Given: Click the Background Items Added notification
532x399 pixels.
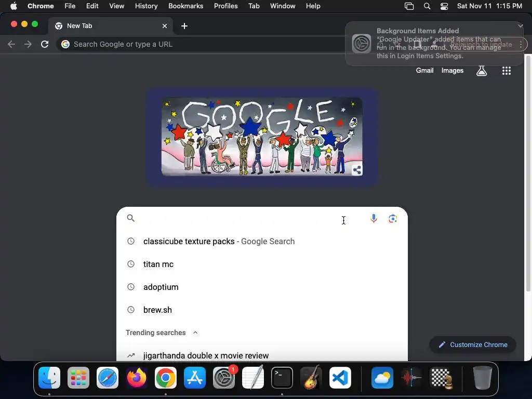Looking at the screenshot, I should point(434,44).
